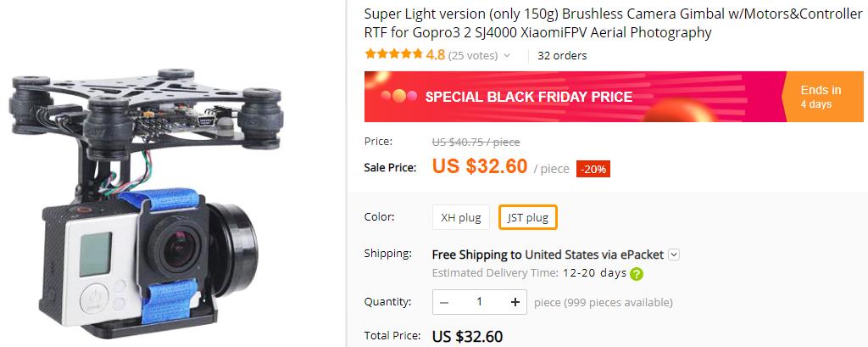Click the green delivery time help icon
Screen dimensions: 868x347
(636, 273)
